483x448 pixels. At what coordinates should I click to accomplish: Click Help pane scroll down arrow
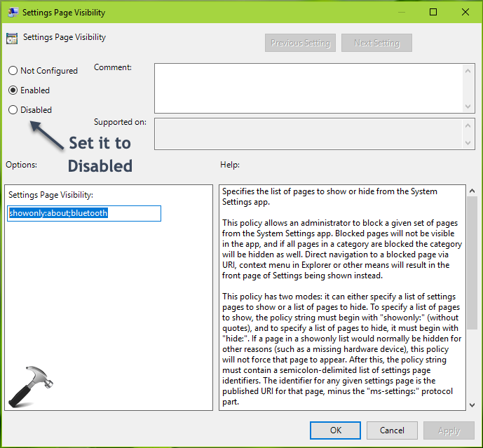coord(472,405)
